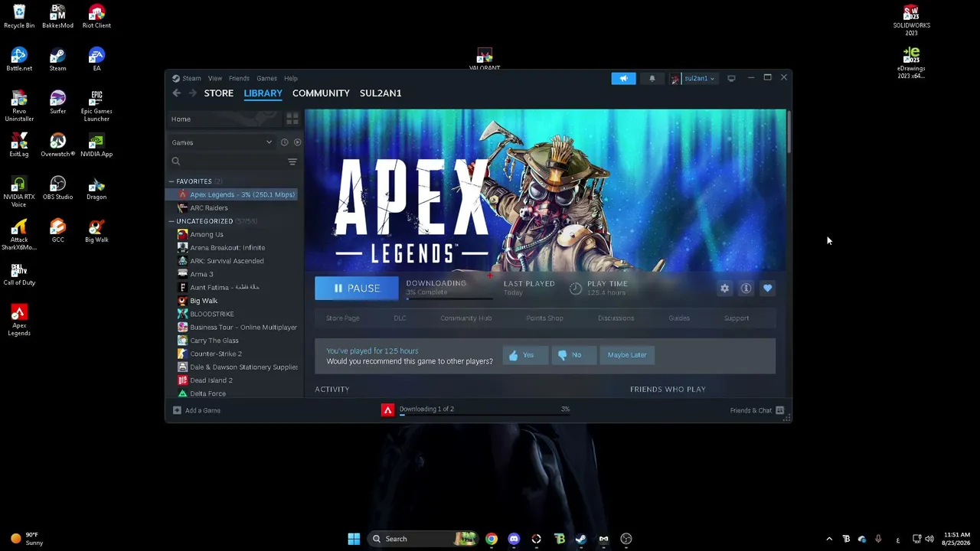Open Apex Legends manage gear settings
Screen dimensions: 980x551
(724, 289)
